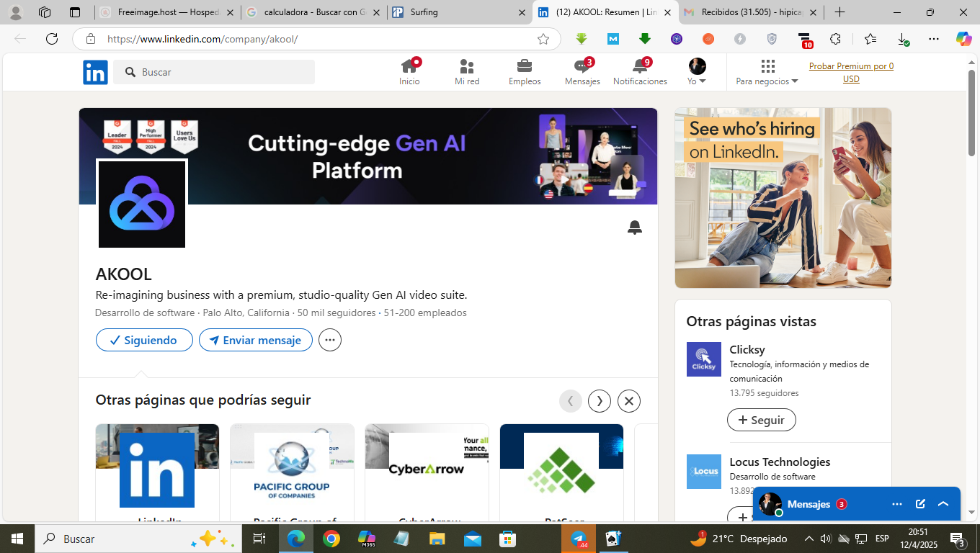Open the CyberArrow suggested page card
Viewport: 980px width, 553px height.
click(x=427, y=473)
